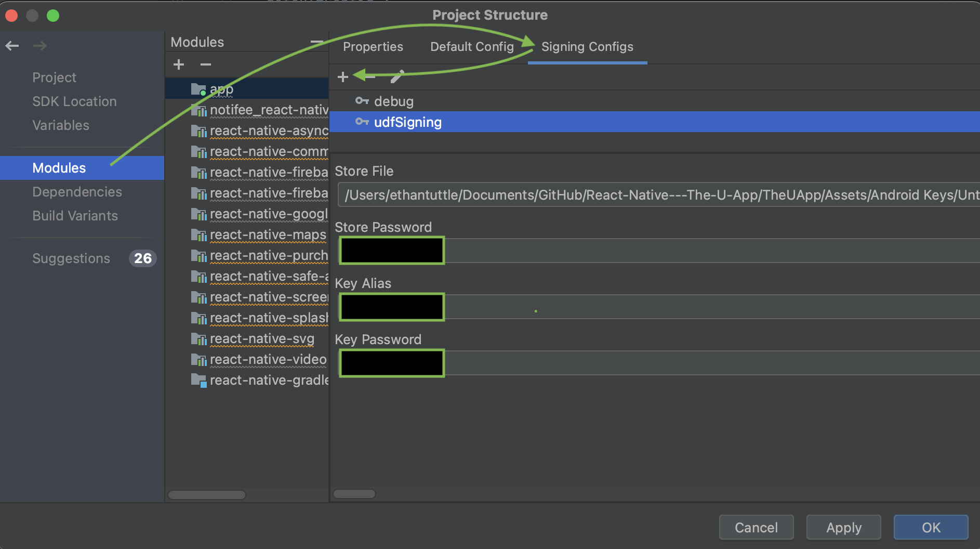Image resolution: width=980 pixels, height=549 pixels.
Task: Confirm with the OK button
Action: tap(931, 528)
